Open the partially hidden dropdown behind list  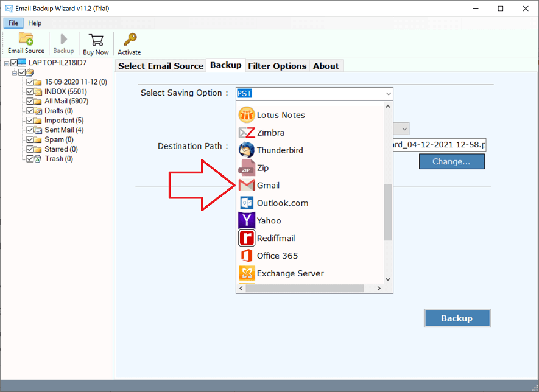point(404,129)
